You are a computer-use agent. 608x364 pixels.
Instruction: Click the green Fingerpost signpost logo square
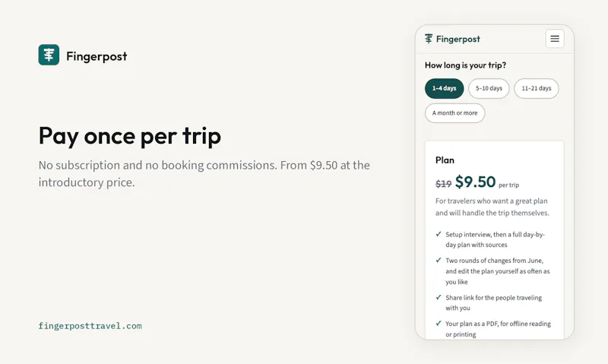[49, 55]
